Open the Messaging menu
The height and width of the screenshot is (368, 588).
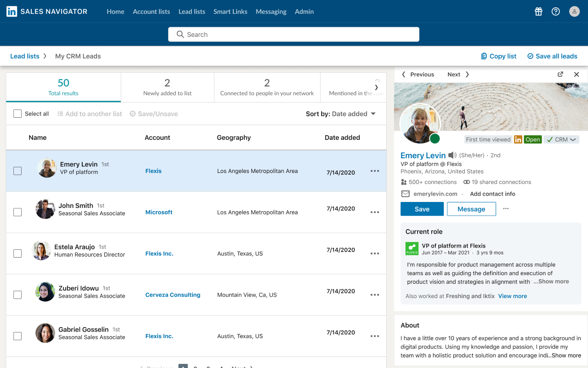tap(271, 11)
